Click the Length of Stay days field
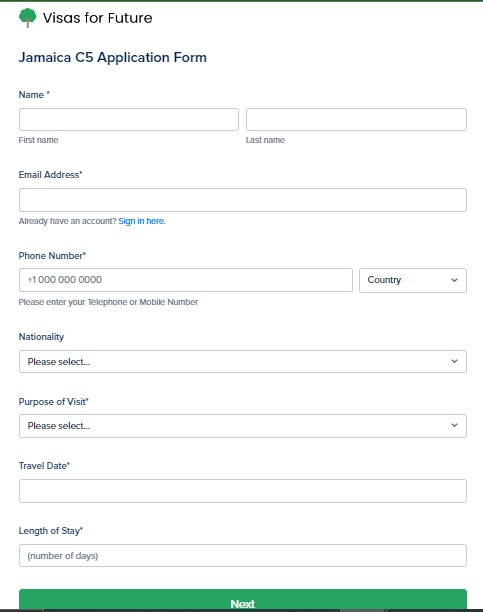 pos(243,555)
